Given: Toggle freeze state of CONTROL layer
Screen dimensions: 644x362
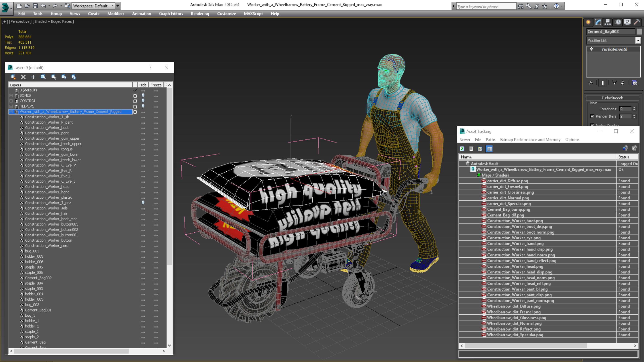Looking at the screenshot, I should [156, 101].
